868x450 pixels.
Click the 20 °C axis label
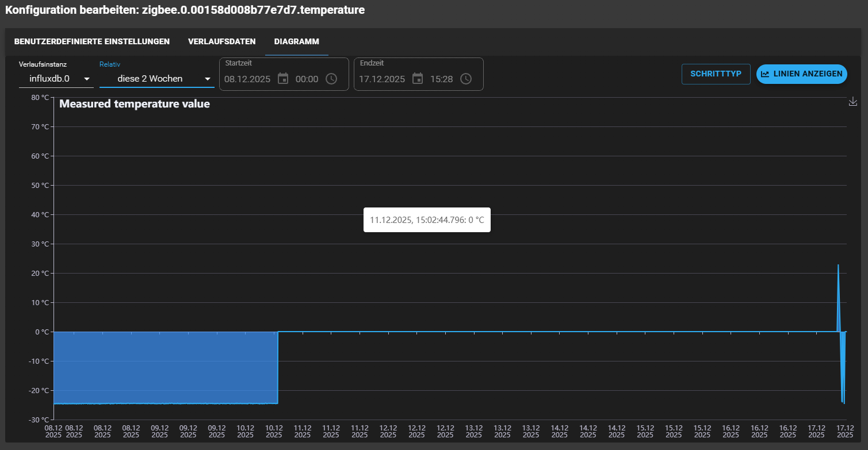point(40,273)
